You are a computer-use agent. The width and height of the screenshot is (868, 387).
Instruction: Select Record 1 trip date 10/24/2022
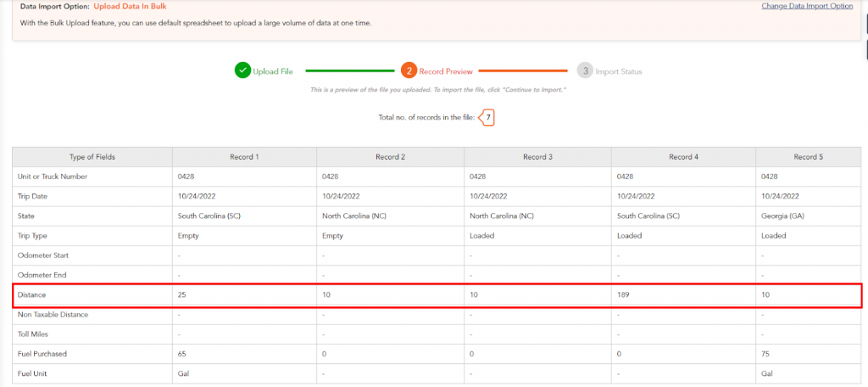(x=197, y=196)
